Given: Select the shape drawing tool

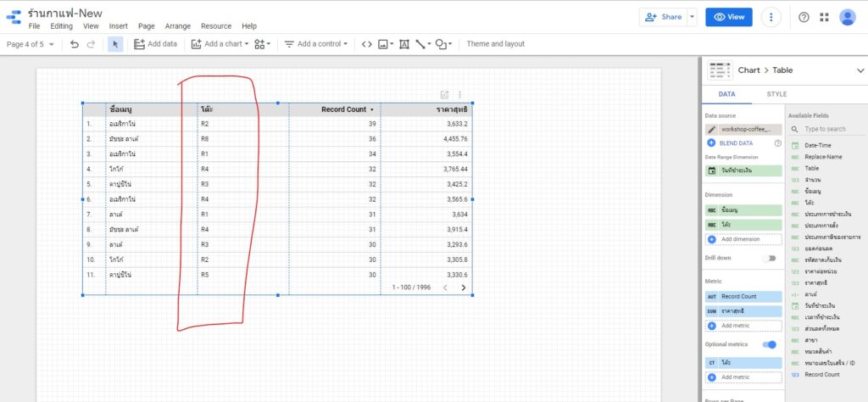Looking at the screenshot, I should tap(443, 44).
